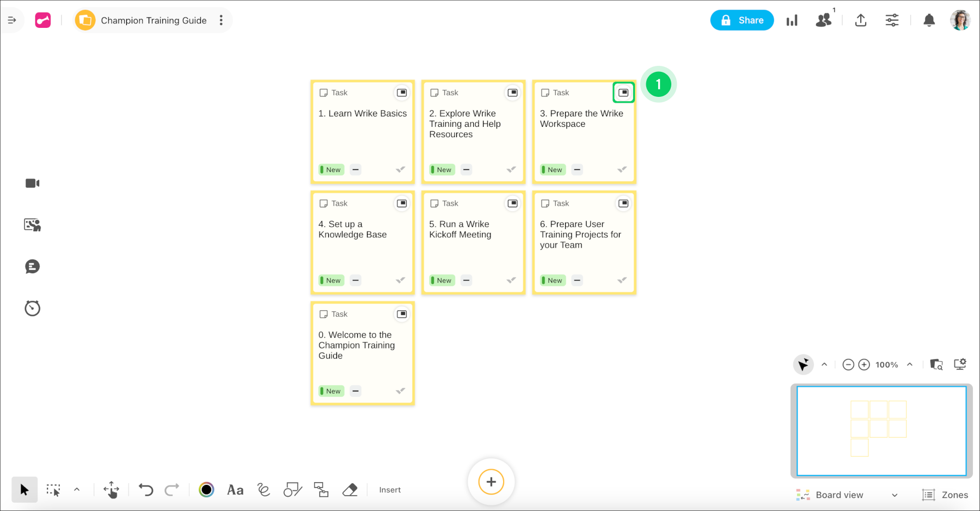The height and width of the screenshot is (511, 980).
Task: Click the zoom in plus button
Action: pos(864,365)
